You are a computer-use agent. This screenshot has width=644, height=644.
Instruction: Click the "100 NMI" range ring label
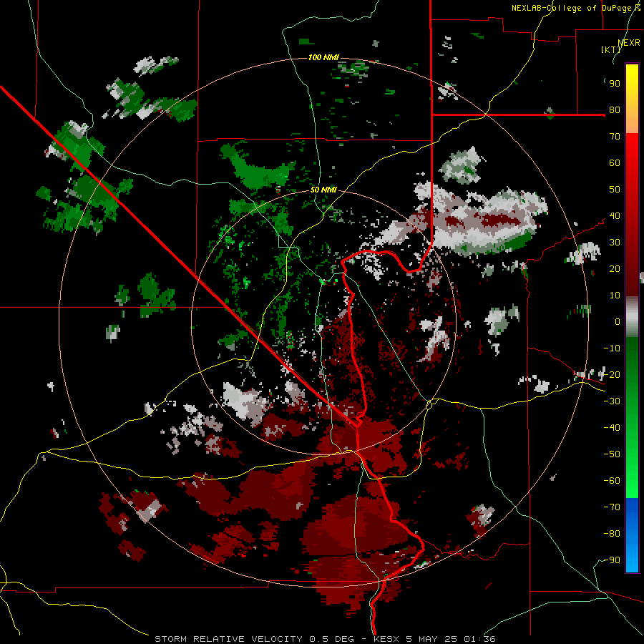(323, 57)
